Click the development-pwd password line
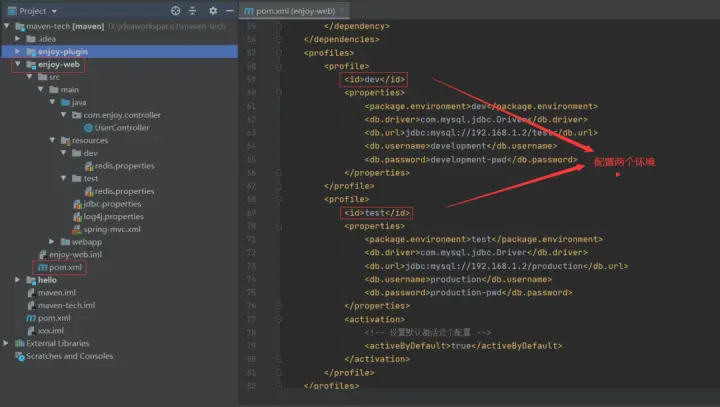 tap(471, 159)
